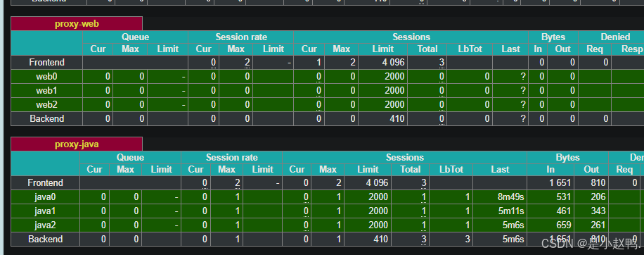
Task: Click session limit 2000 in web0 row
Action: pyautogui.click(x=394, y=77)
